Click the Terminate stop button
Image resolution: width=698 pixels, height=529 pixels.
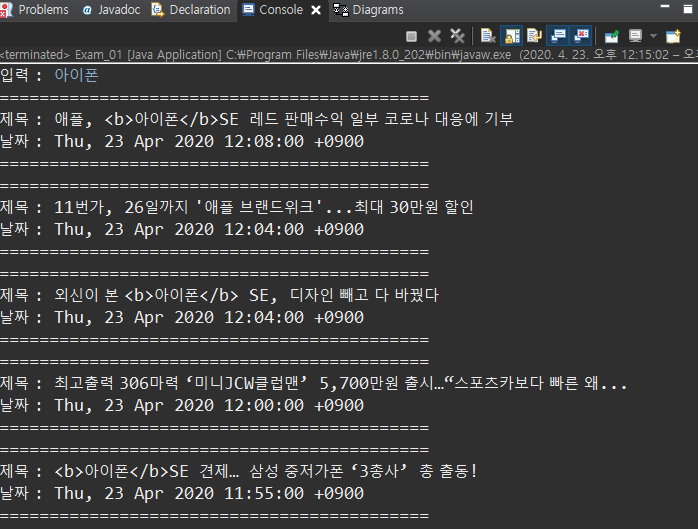pos(411,36)
